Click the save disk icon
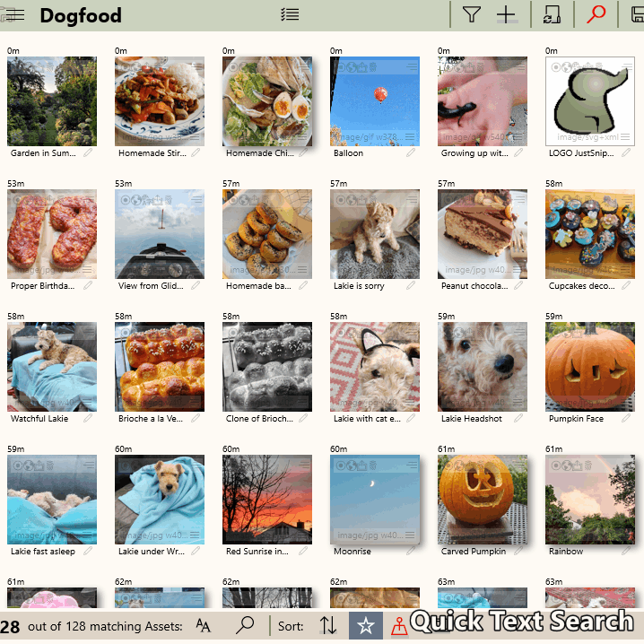Screen dimensions: 644x644 [635, 14]
